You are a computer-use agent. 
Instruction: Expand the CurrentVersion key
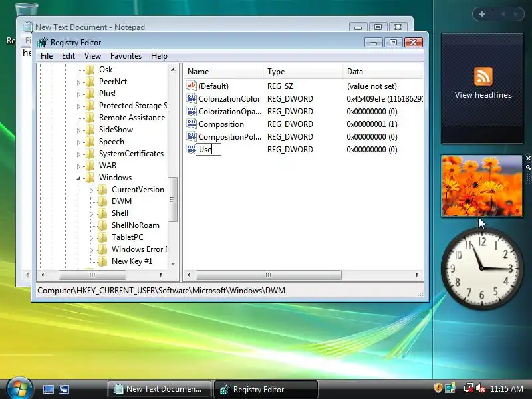click(91, 190)
